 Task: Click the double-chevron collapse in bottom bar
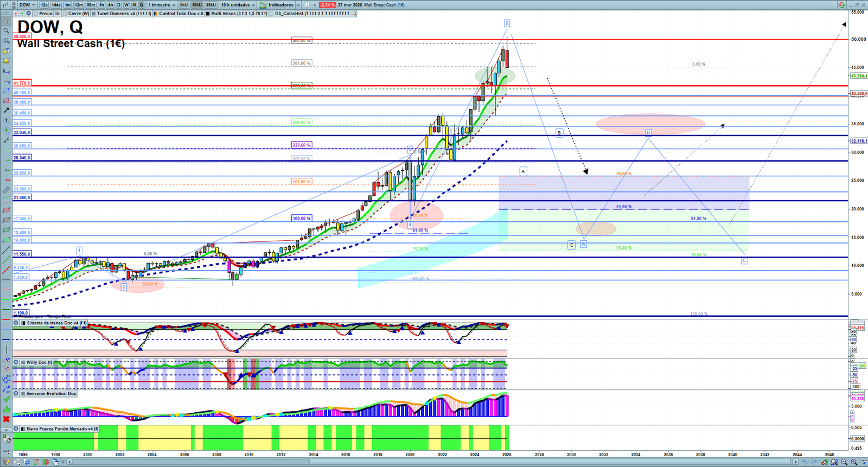click(x=63, y=462)
